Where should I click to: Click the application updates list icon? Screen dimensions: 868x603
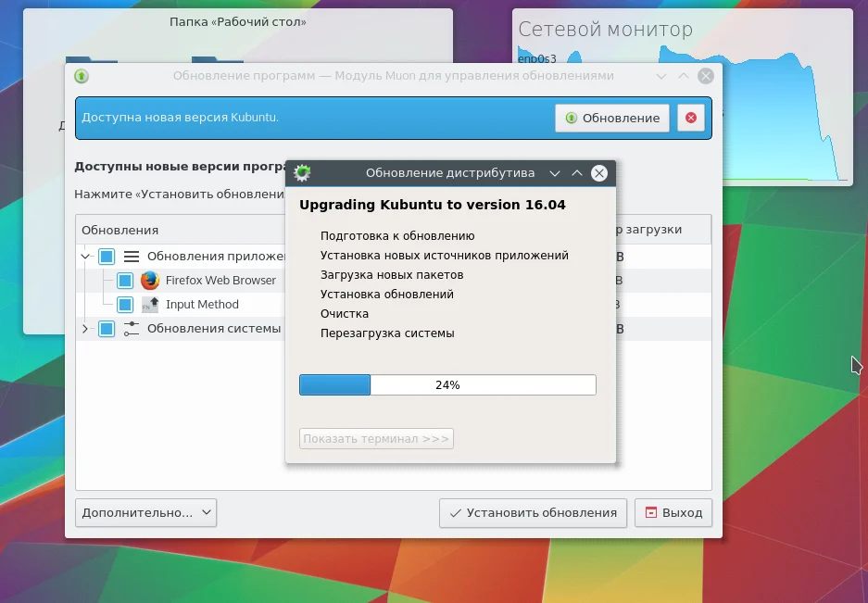pyautogui.click(x=132, y=257)
